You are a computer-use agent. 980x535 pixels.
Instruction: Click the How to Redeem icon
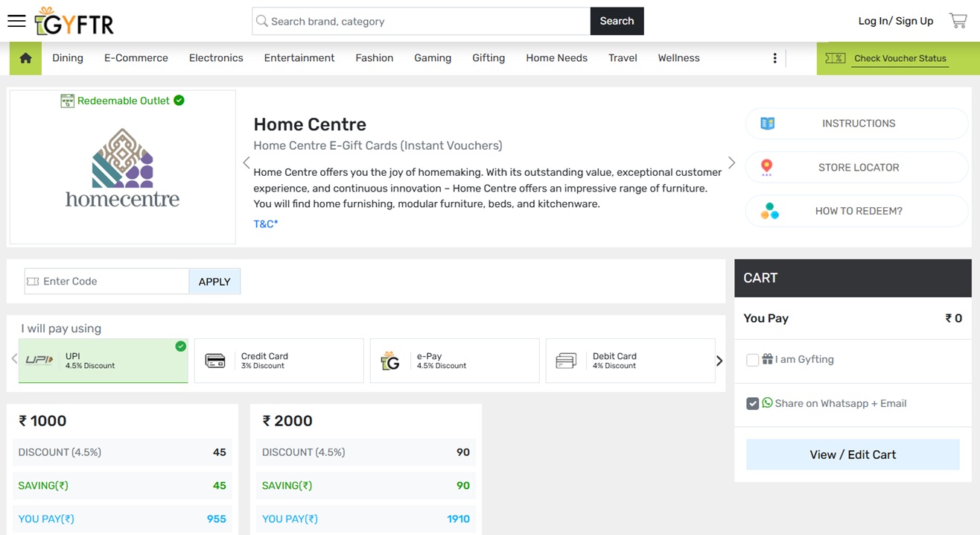769,212
